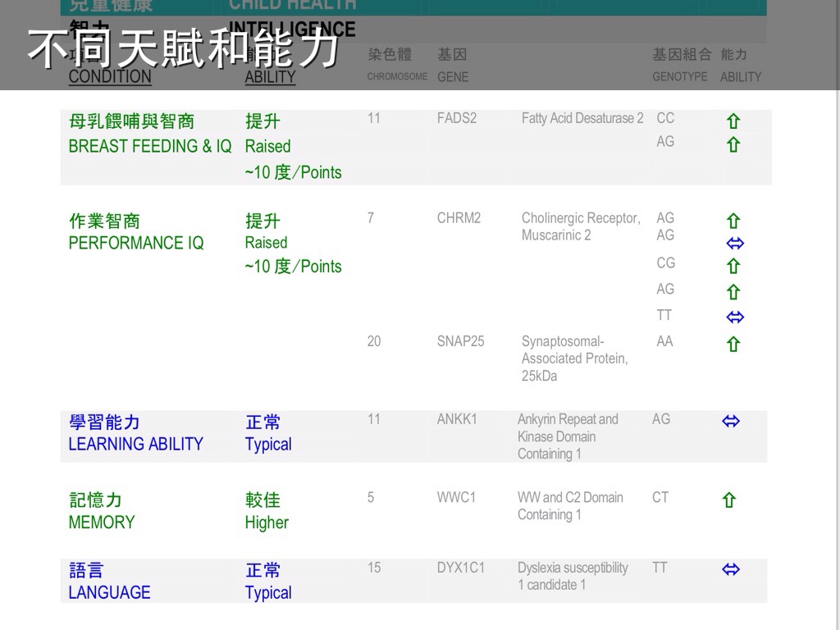Click the horizontal arrow in the ANKK1 row
Viewport: 840px width, 630px height.
[x=731, y=421]
